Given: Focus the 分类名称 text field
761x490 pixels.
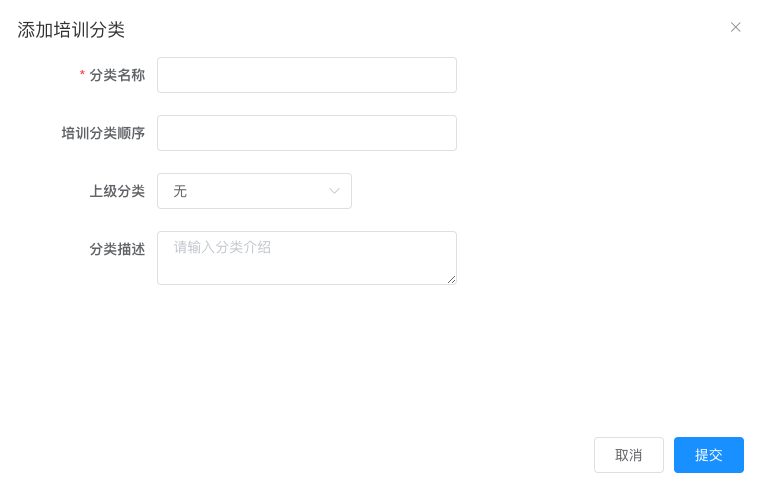Looking at the screenshot, I should pos(307,75).
